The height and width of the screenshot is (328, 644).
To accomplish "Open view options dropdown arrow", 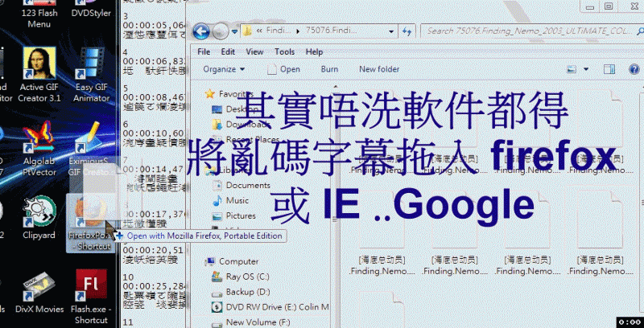I will tap(586, 69).
